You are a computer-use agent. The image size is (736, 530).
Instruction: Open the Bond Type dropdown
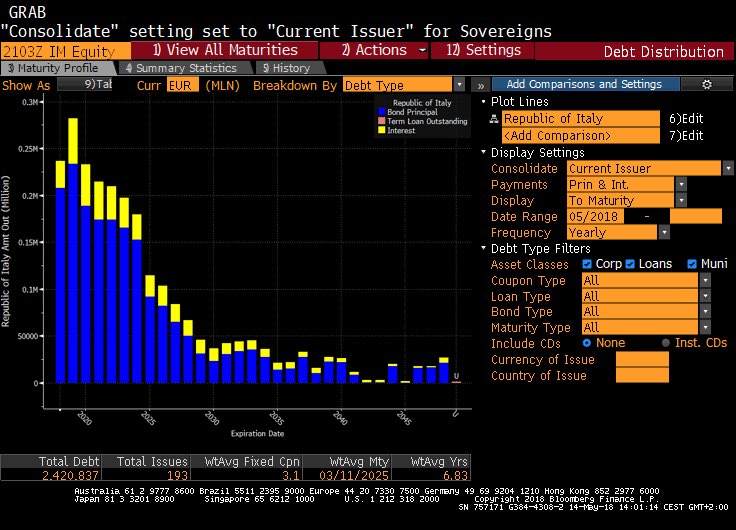pyautogui.click(x=705, y=311)
